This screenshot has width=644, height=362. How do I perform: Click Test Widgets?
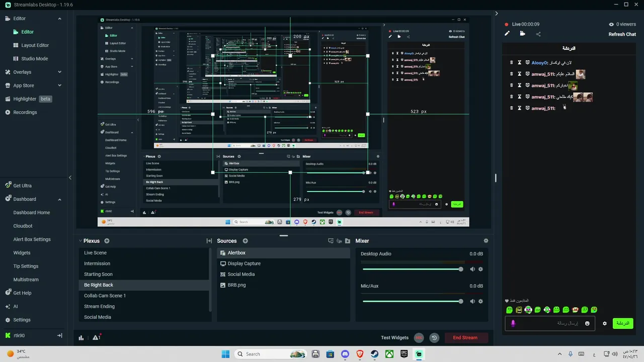click(395, 338)
